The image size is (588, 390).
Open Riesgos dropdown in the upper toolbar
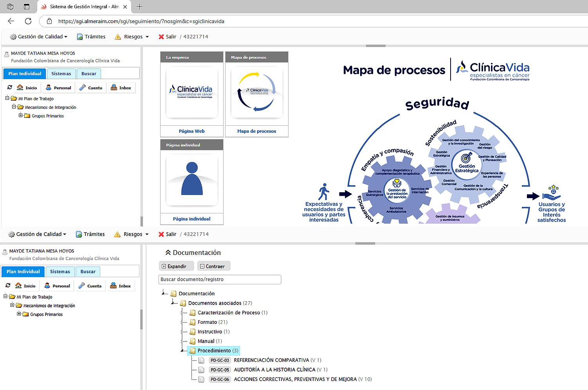tap(132, 36)
